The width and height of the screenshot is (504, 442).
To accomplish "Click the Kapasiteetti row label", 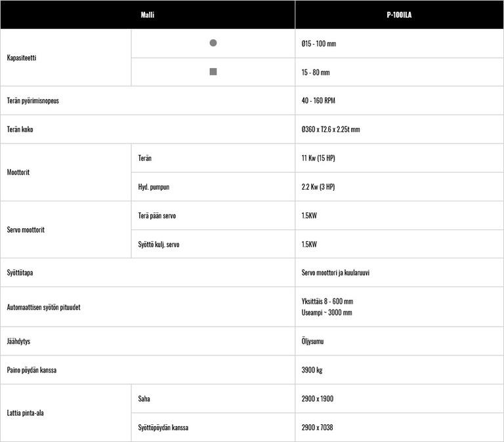I will pyautogui.click(x=22, y=58).
